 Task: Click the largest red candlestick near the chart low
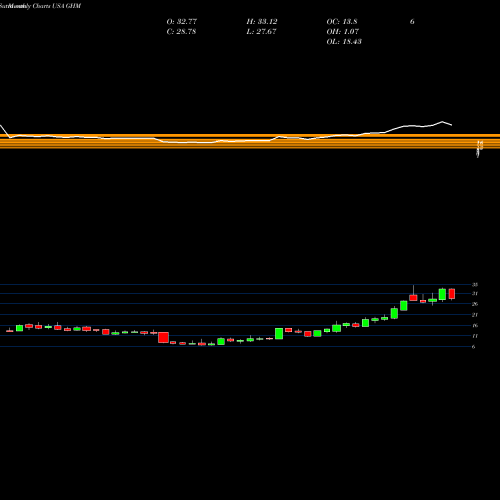pyautogui.click(x=163, y=337)
